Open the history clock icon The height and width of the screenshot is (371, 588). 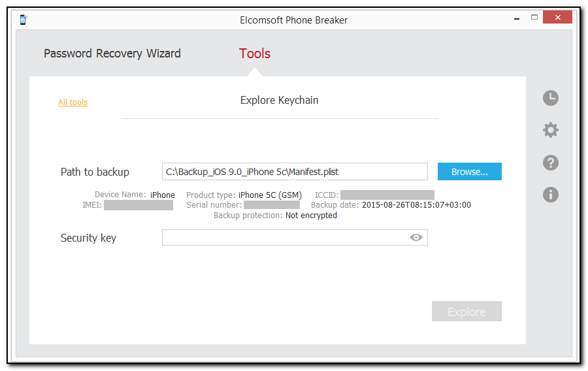(551, 98)
